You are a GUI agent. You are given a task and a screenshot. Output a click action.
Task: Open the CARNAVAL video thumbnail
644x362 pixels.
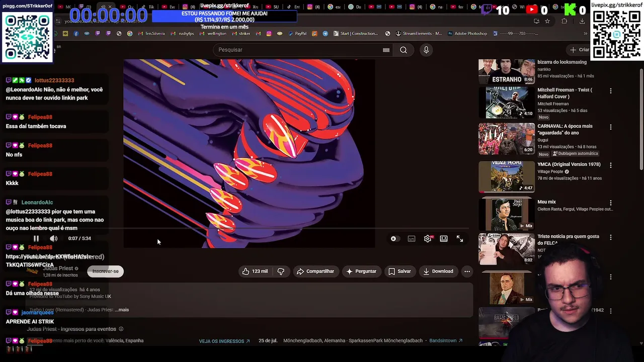tap(507, 139)
